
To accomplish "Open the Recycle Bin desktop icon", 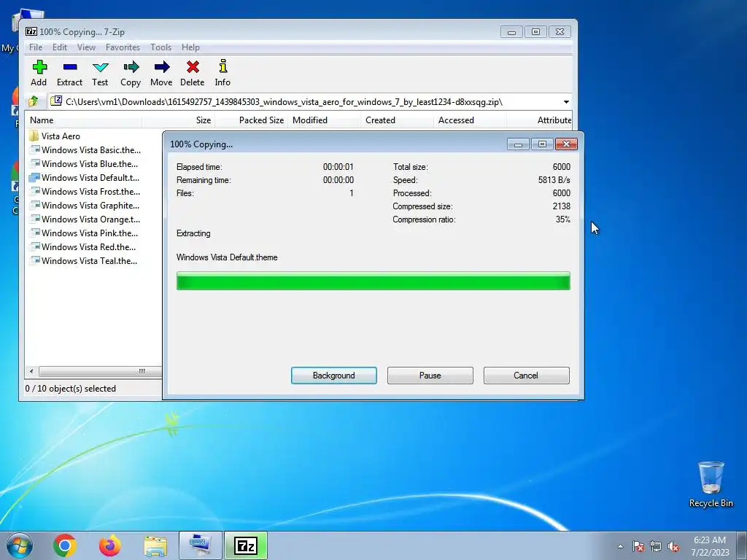I will [711, 484].
